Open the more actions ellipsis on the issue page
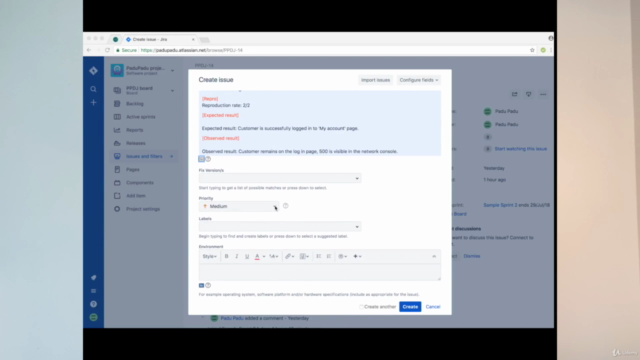The height and width of the screenshot is (360, 640). [x=543, y=94]
